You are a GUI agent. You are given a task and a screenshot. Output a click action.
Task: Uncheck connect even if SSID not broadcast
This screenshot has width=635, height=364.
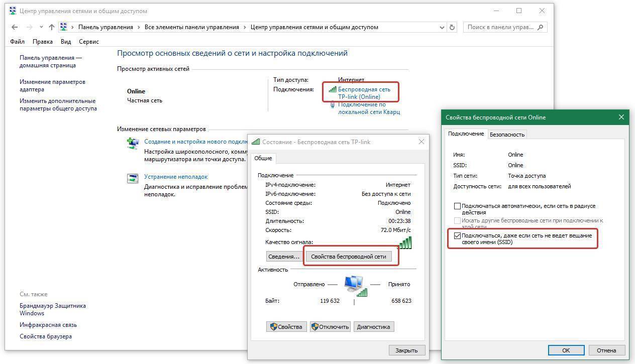[x=457, y=235]
